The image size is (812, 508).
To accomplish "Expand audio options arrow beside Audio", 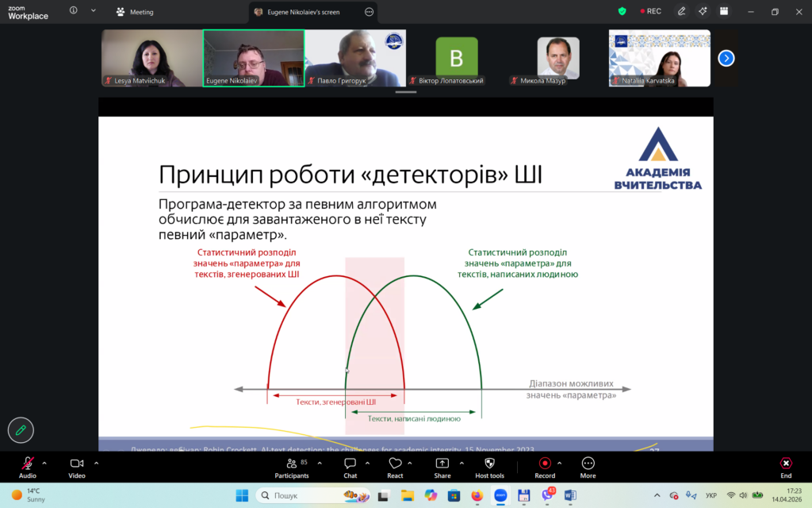I will [x=44, y=463].
